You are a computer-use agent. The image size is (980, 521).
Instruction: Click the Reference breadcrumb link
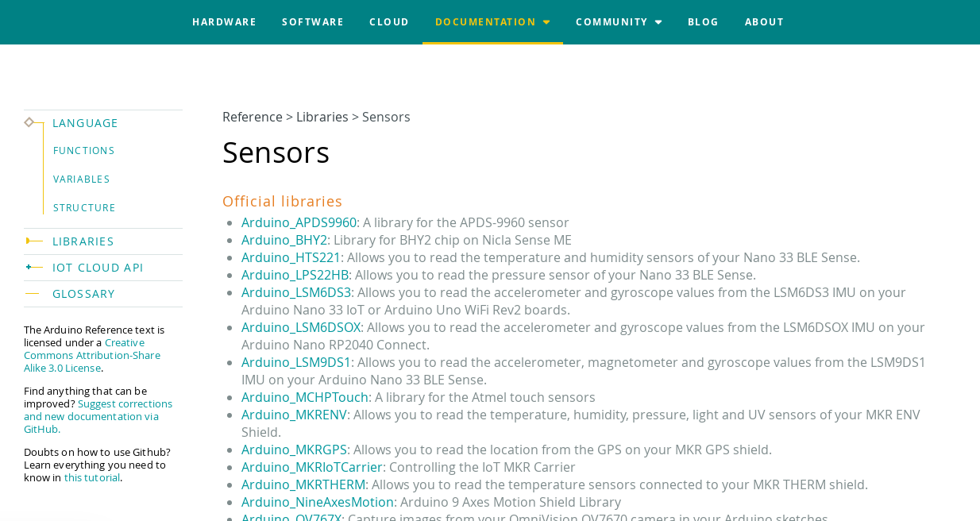(253, 117)
